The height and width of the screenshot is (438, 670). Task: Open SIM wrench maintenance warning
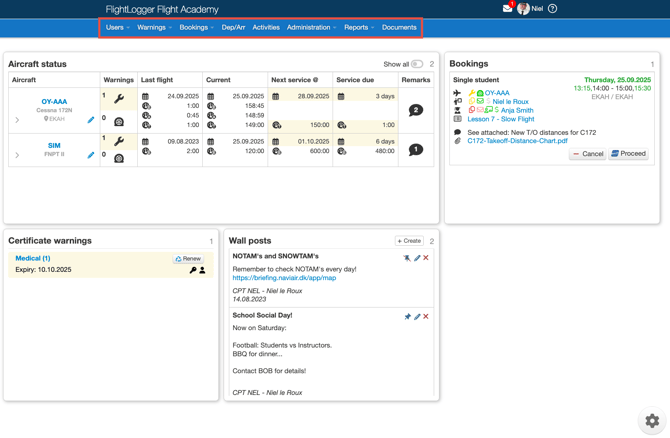(x=119, y=141)
